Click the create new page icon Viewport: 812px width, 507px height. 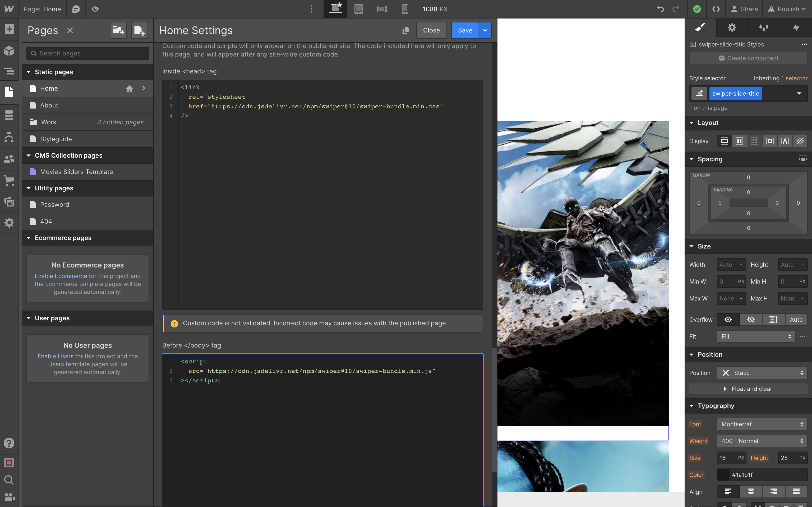[x=139, y=31]
